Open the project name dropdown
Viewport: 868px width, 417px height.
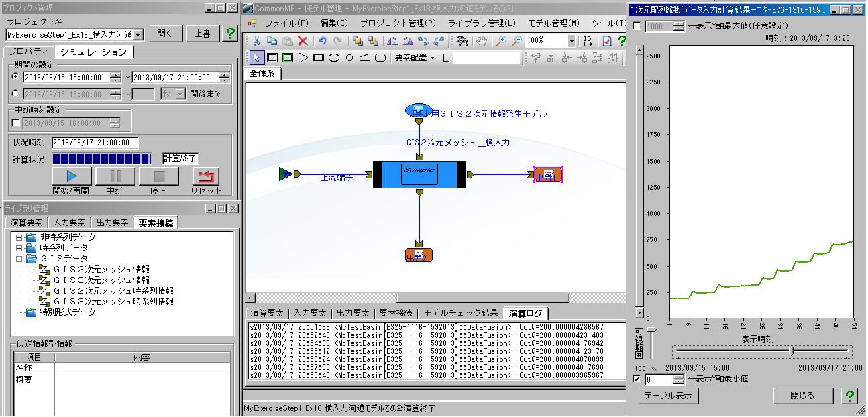pyautogui.click(x=138, y=34)
